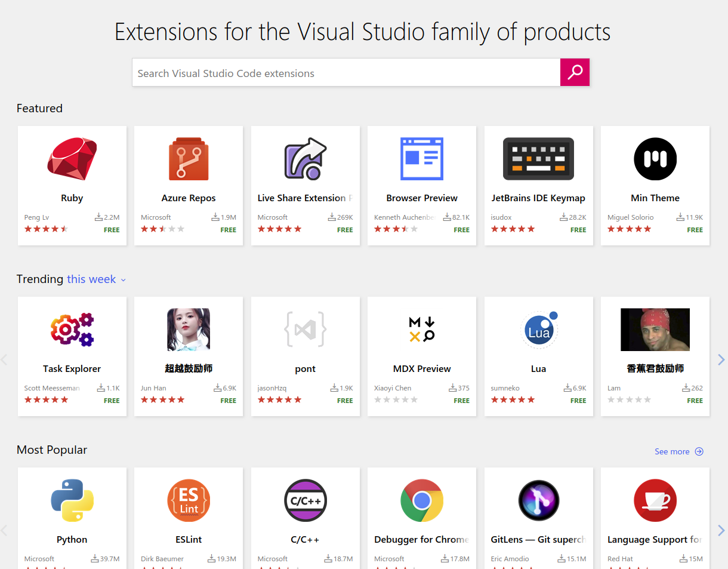Click the star rating on Ruby card

tap(47, 229)
